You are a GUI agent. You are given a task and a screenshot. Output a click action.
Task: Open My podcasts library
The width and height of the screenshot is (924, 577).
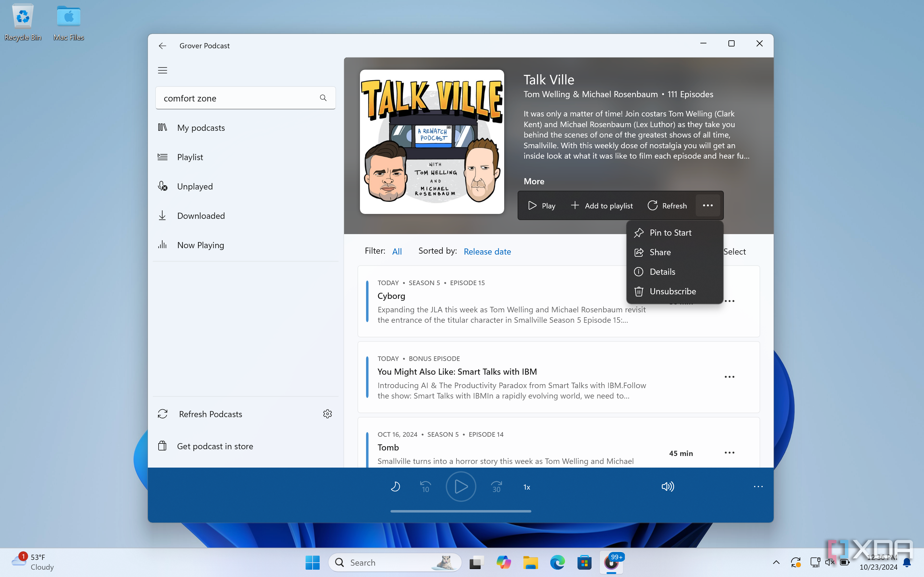pyautogui.click(x=246, y=128)
